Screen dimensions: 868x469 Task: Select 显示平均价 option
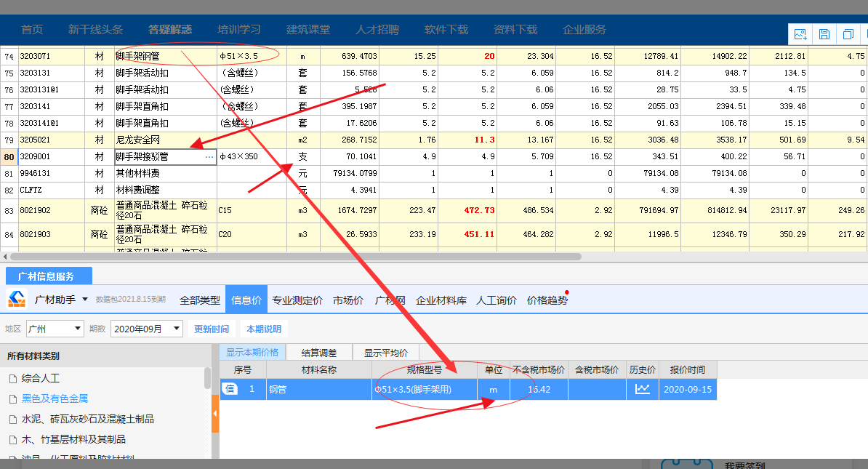point(386,353)
